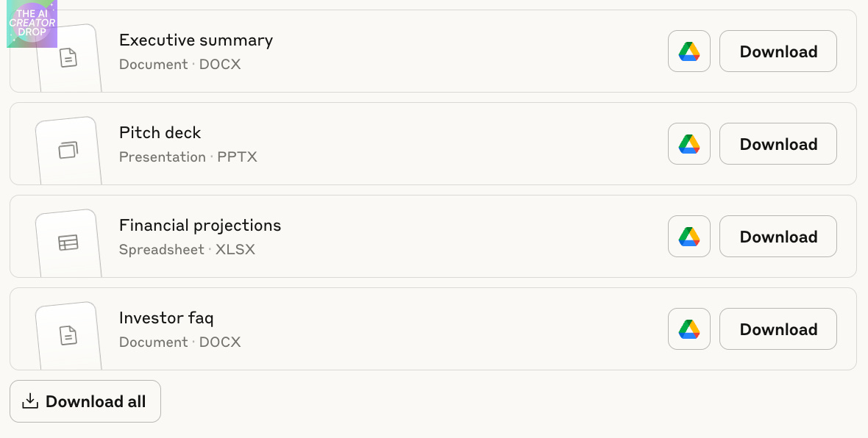Click the AI Creator Drop badge
The width and height of the screenshot is (868, 438).
tap(32, 24)
